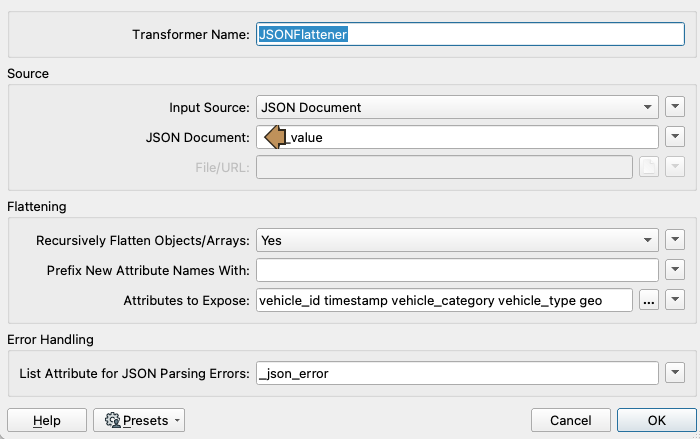Open Recursively Flatten Objects/Arrays dropdown

point(457,240)
